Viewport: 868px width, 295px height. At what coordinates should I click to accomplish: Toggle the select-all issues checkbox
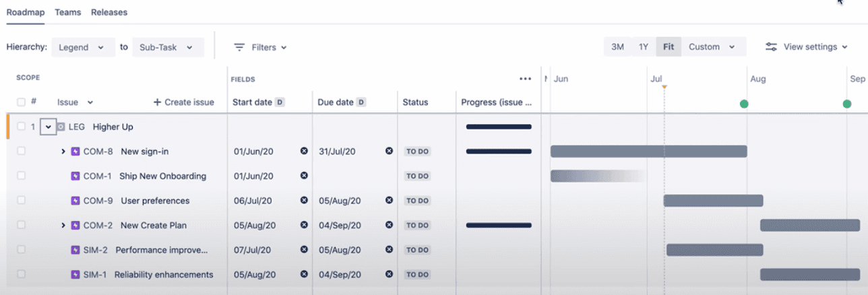21,102
